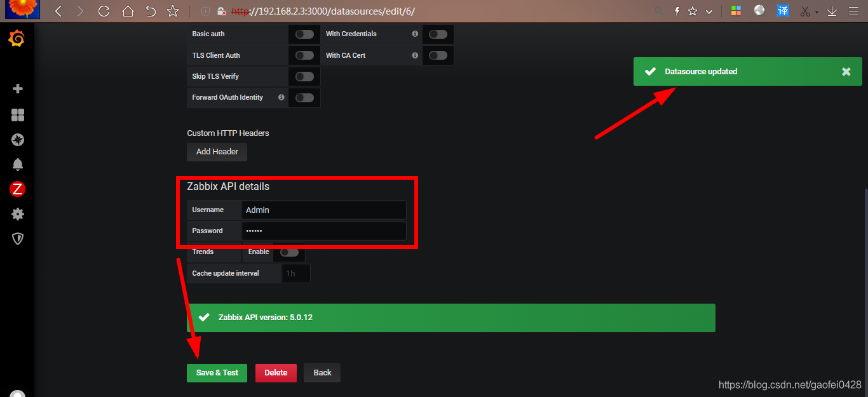Screen dimensions: 868x397
Task: Open the Alerting bell icon in sidebar
Action: (18, 165)
